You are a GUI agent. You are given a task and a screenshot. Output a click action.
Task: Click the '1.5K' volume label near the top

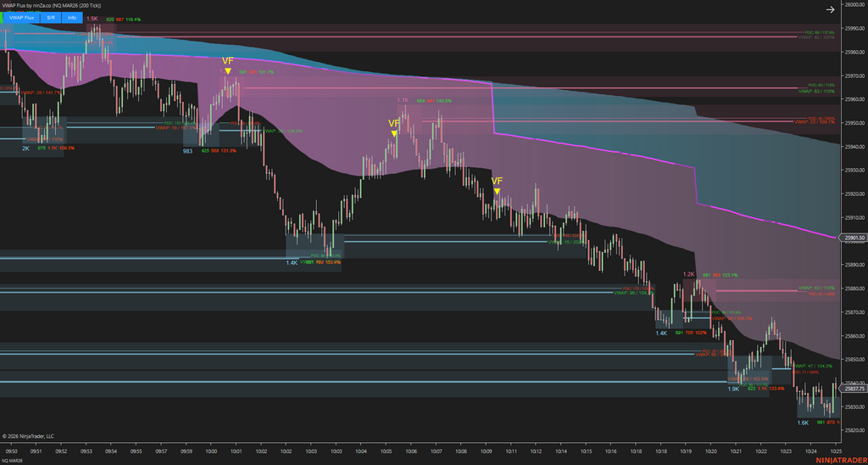(92, 19)
